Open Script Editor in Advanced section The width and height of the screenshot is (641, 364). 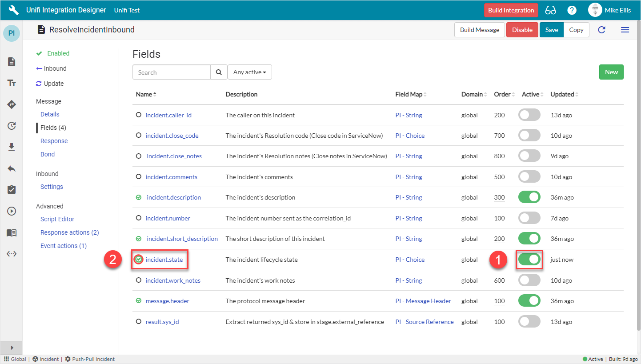57,219
